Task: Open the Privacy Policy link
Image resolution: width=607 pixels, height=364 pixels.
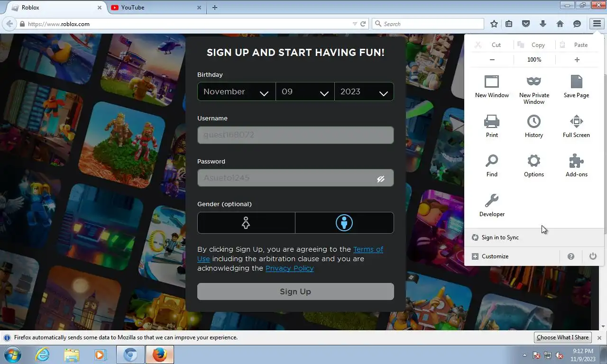Action: (290, 268)
